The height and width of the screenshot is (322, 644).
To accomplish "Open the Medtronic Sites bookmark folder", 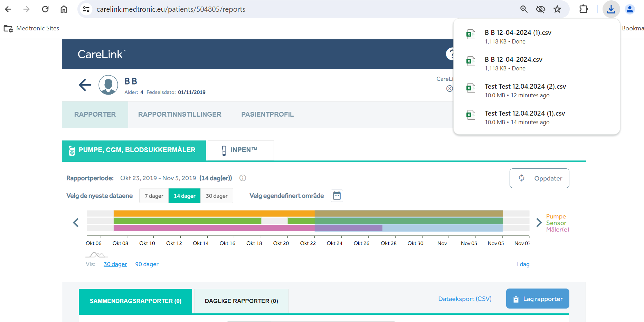I will pos(31,28).
